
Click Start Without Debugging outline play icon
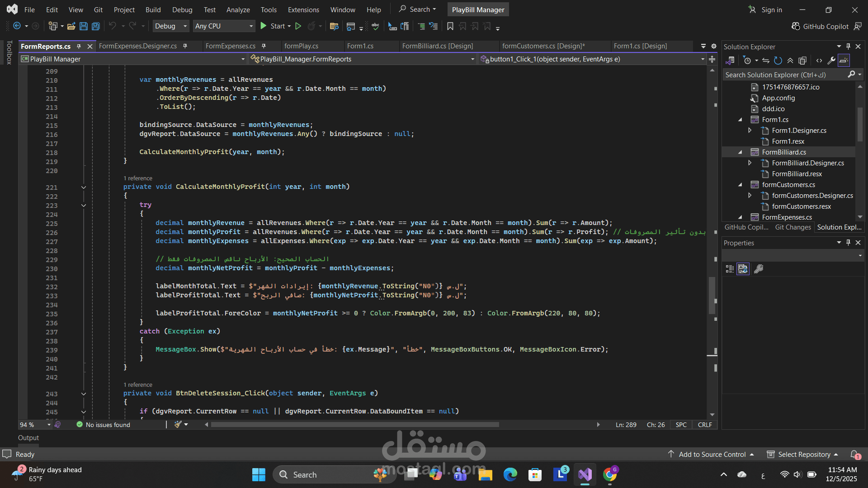(298, 26)
